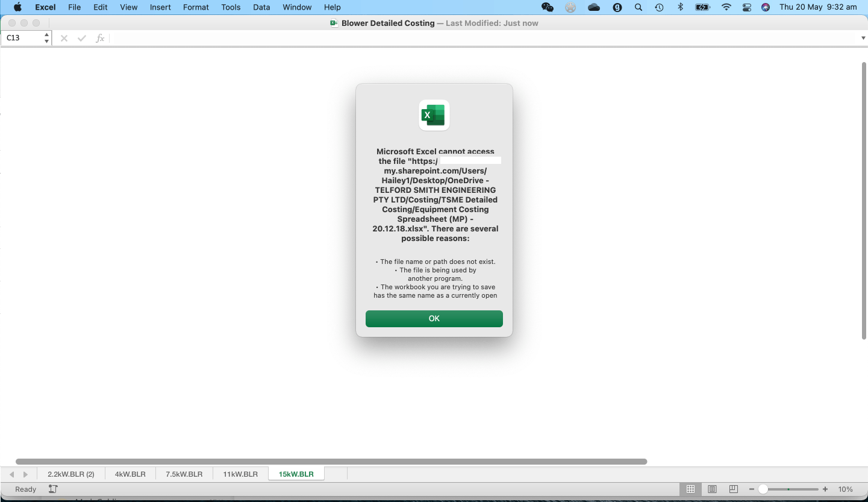868x502 pixels.
Task: Expand the formula bar arrow
Action: (x=863, y=38)
